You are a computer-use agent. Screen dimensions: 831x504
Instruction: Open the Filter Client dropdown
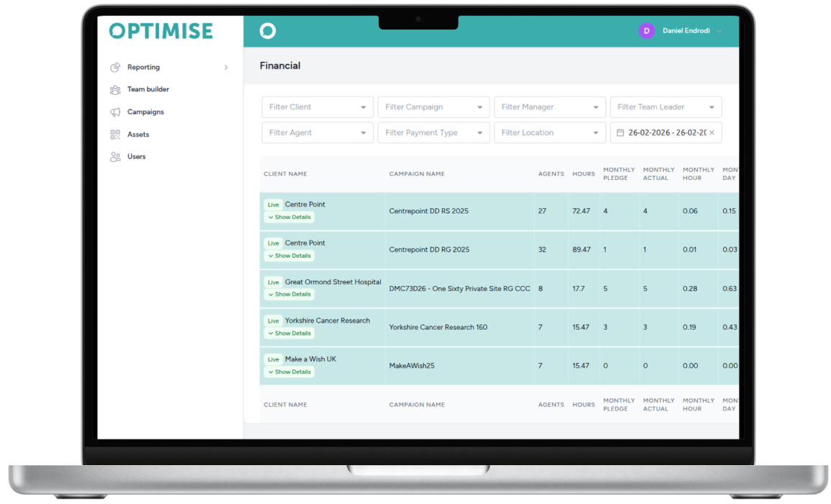click(x=317, y=107)
